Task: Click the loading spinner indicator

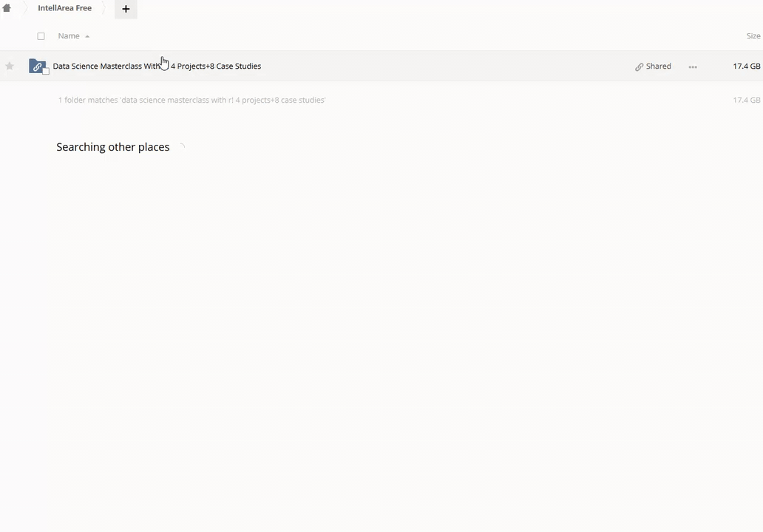Action: coord(181,147)
